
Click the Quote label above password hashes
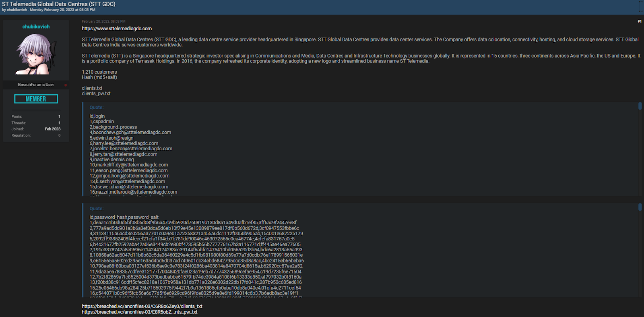click(97, 209)
